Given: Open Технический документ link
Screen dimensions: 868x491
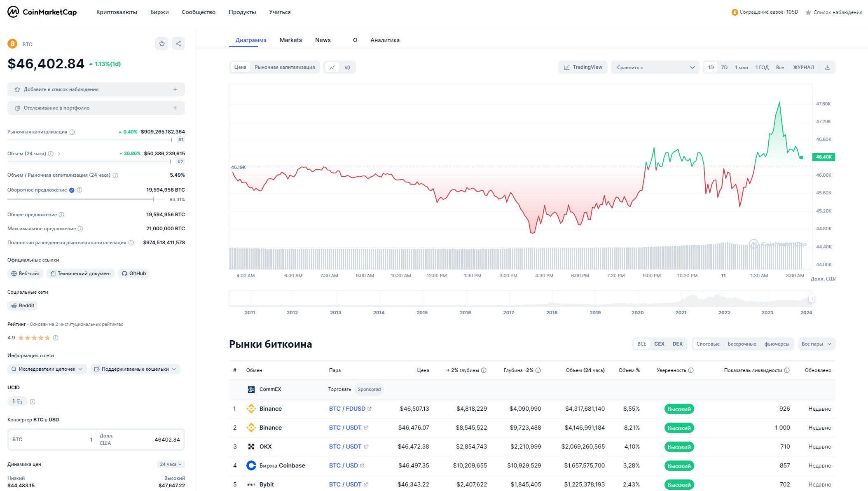Looking at the screenshot, I should 80,274.
